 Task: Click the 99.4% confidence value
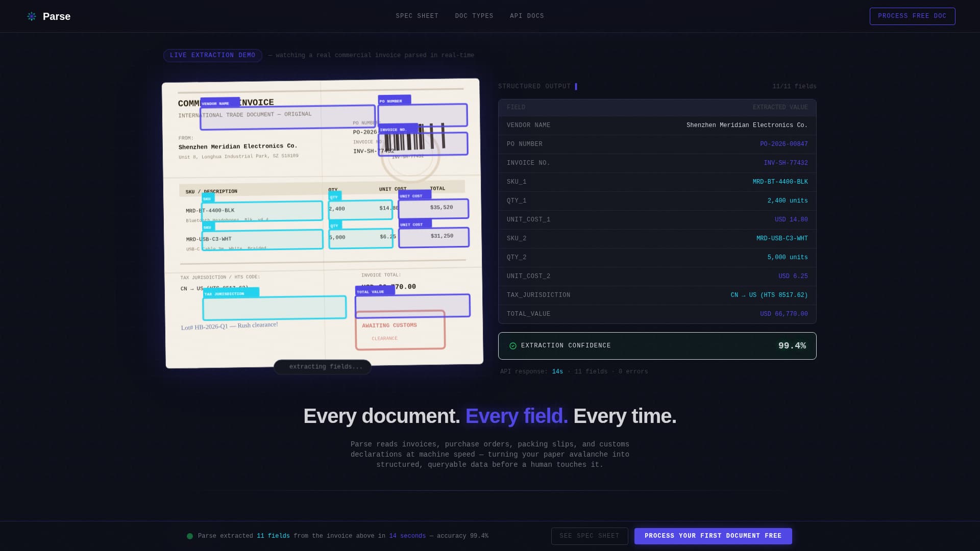(792, 346)
